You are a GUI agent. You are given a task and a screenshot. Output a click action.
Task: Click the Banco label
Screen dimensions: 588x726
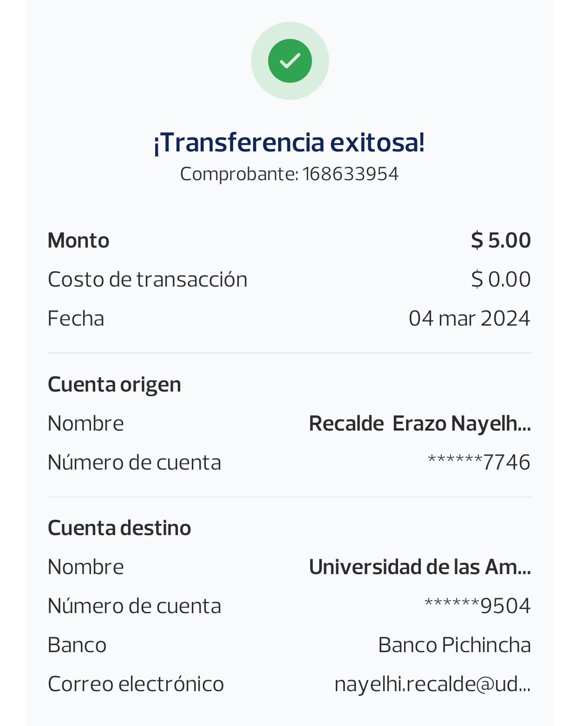click(x=77, y=645)
